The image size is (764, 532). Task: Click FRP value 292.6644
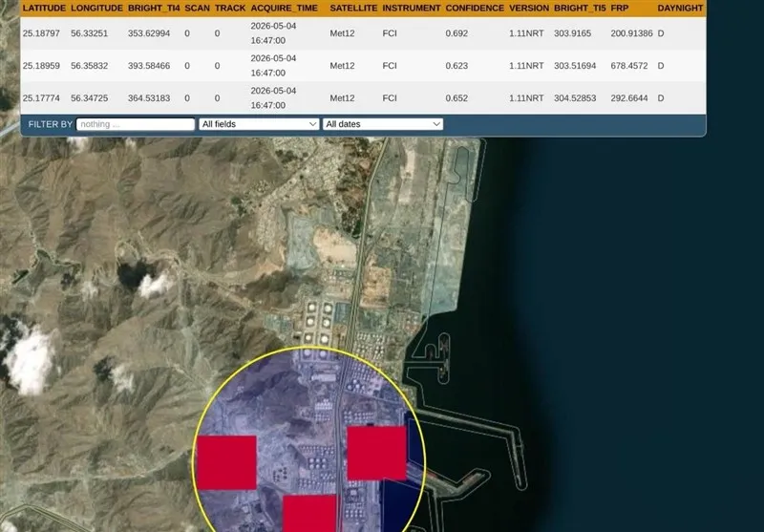point(629,98)
